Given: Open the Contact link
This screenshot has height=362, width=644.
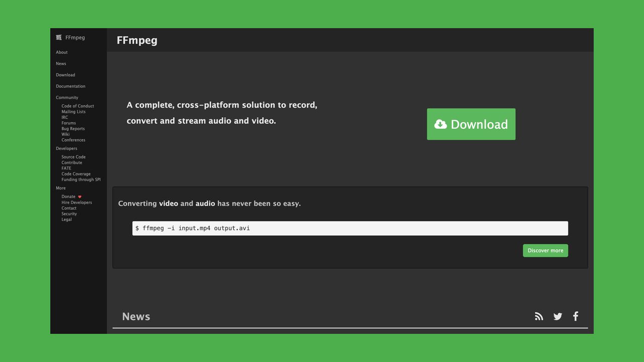Looking at the screenshot, I should click(x=69, y=208).
